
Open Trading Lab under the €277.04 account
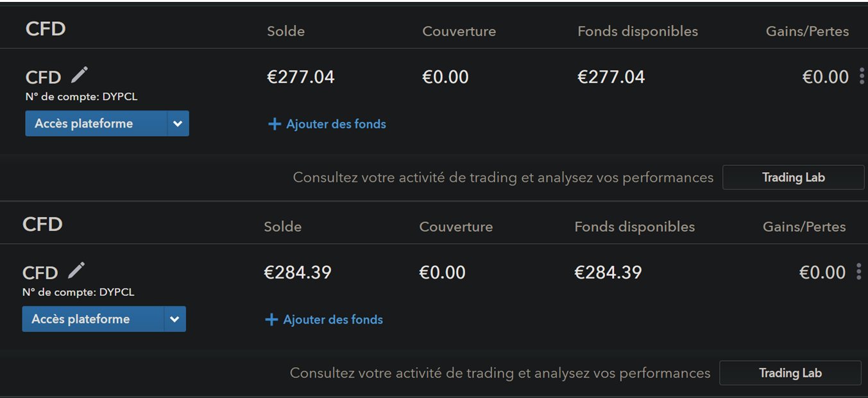coord(793,178)
